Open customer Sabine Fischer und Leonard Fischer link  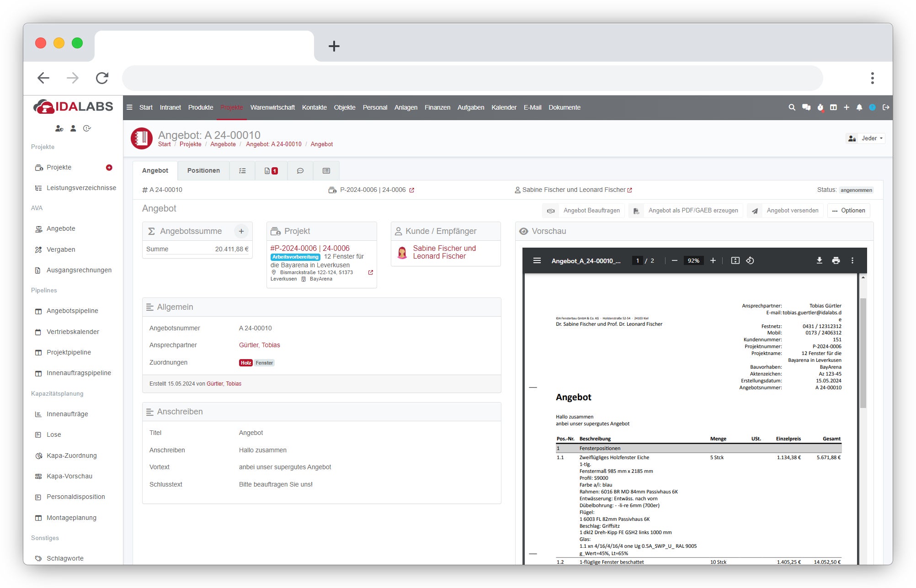[444, 252]
